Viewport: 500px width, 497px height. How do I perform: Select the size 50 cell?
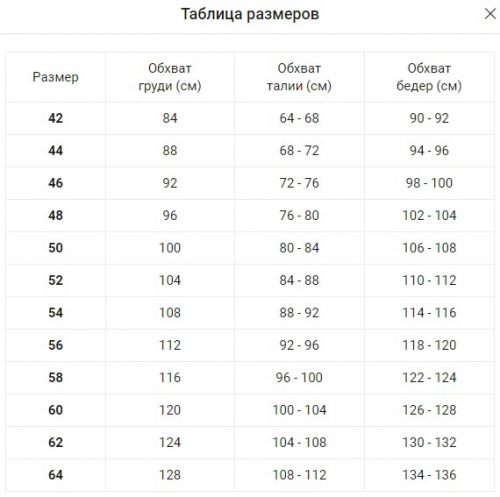point(55,248)
